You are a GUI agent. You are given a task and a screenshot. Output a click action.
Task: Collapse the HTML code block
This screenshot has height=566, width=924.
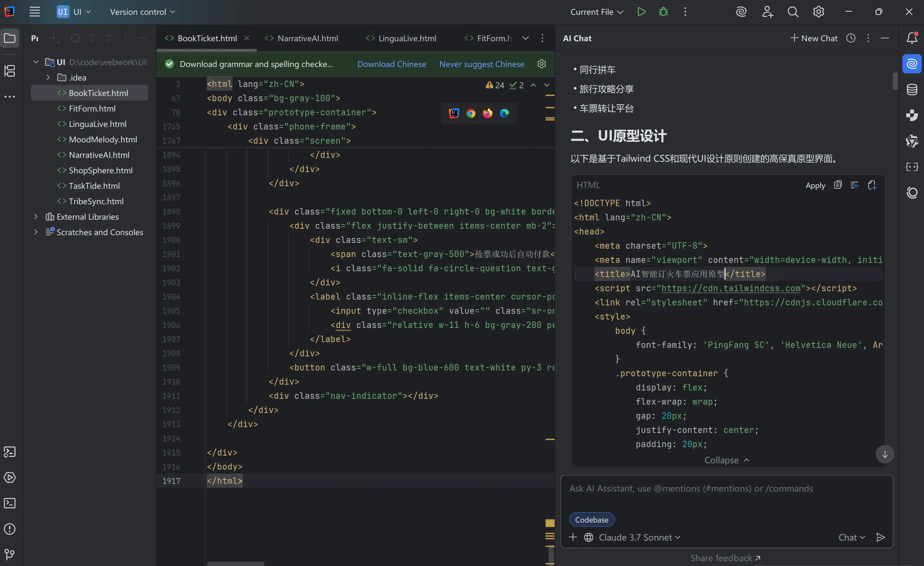[x=727, y=460]
